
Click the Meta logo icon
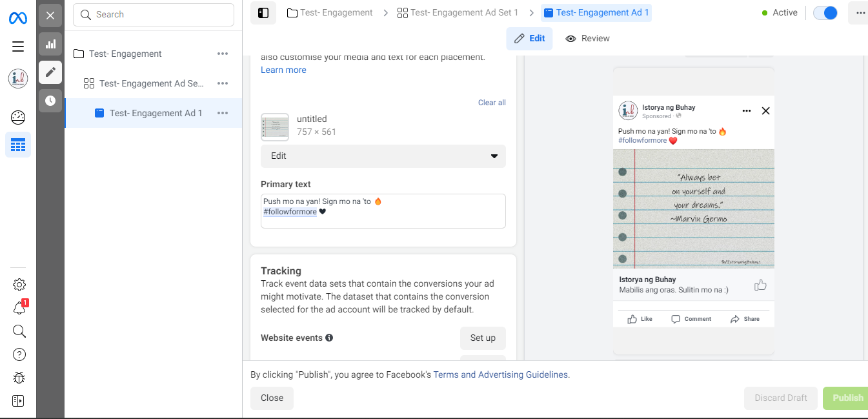coord(18,17)
